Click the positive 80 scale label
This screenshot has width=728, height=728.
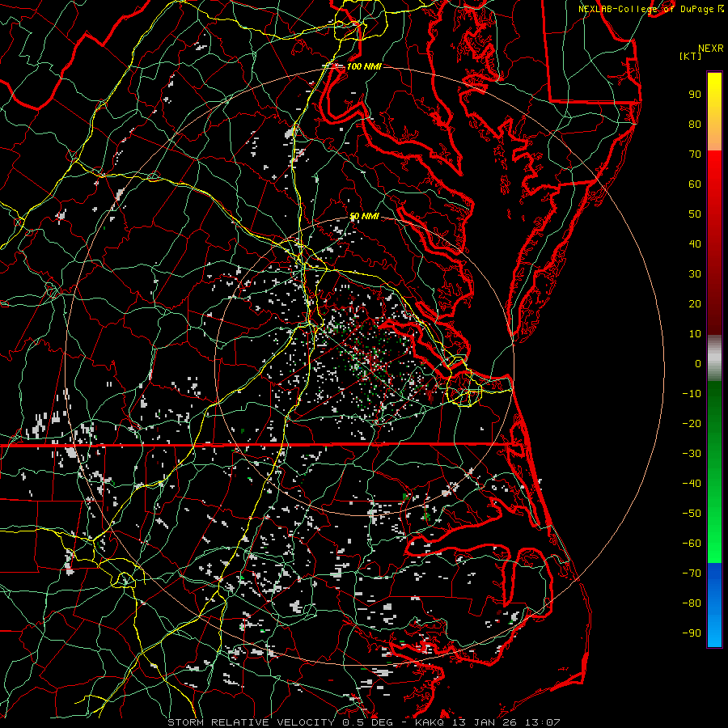(x=695, y=124)
